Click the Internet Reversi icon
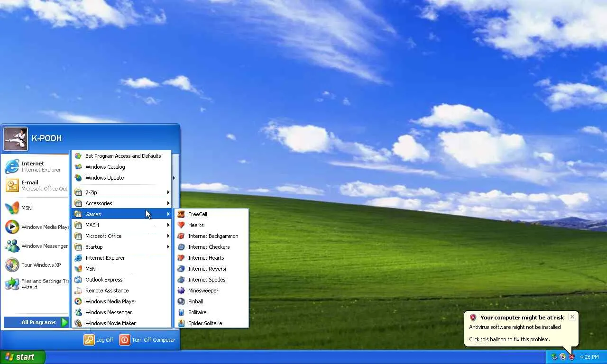The image size is (607, 364). 181,269
